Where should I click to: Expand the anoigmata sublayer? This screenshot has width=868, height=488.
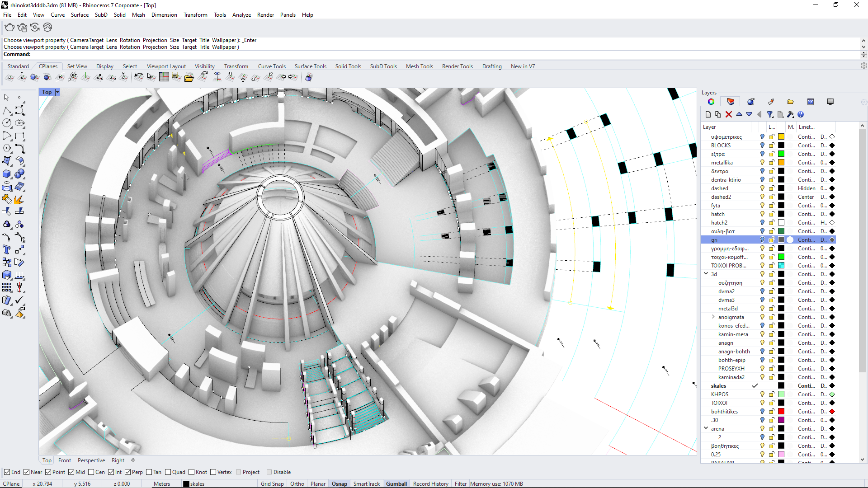(x=713, y=317)
